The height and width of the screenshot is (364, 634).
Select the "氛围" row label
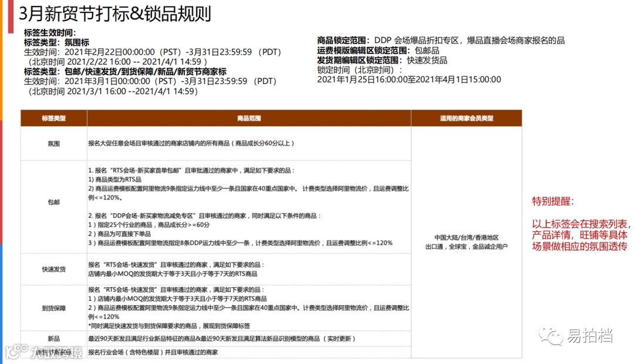(54, 144)
